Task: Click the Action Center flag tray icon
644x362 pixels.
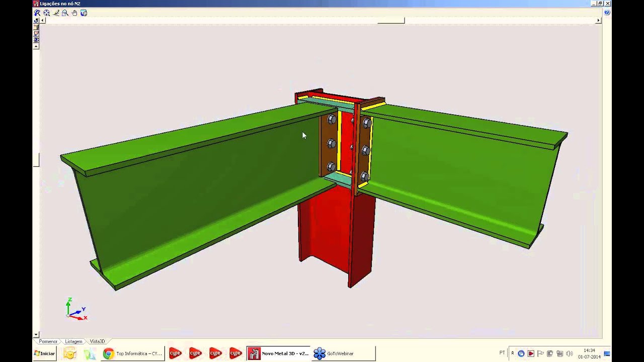Action: (x=540, y=353)
